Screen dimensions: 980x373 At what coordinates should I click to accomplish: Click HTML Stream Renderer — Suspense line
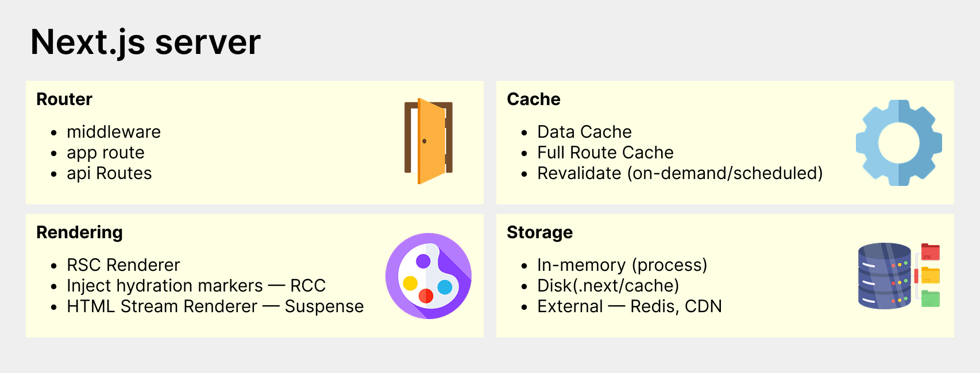(x=215, y=306)
